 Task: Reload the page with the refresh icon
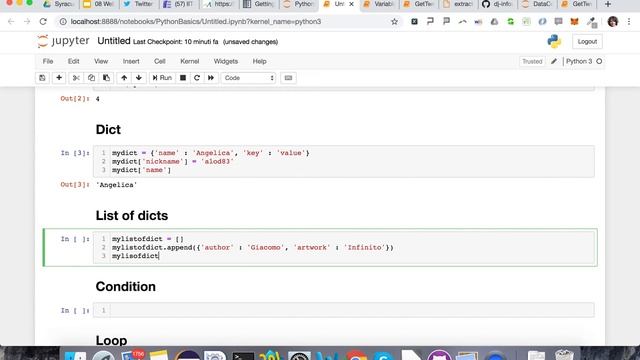[43, 22]
